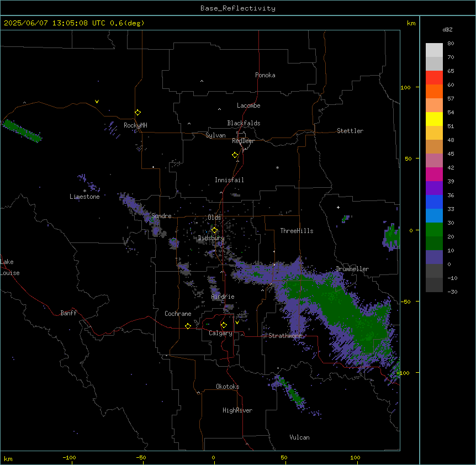Click the Base_Reflectivity title
Image resolution: width=476 pixels, height=465 pixels.
tap(238, 8)
